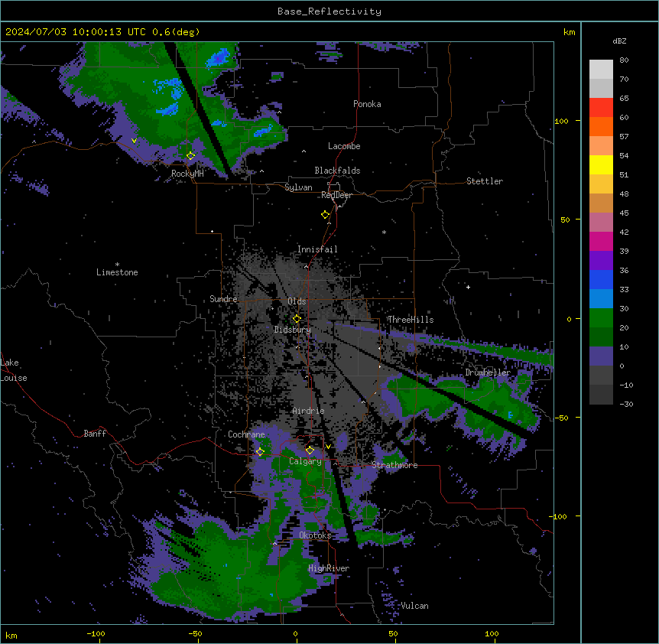Click the Drumheller town label
Image resolution: width=659 pixels, height=644 pixels.
click(488, 372)
